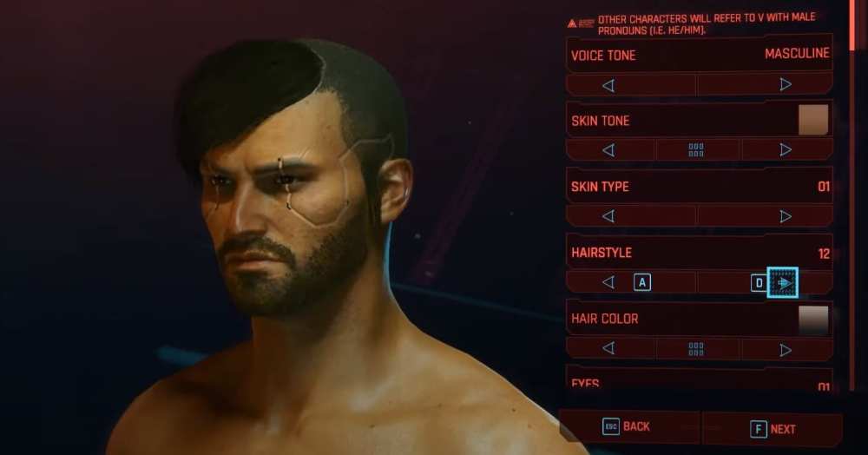Go back with the Back button
868x455 pixels.
click(x=628, y=426)
